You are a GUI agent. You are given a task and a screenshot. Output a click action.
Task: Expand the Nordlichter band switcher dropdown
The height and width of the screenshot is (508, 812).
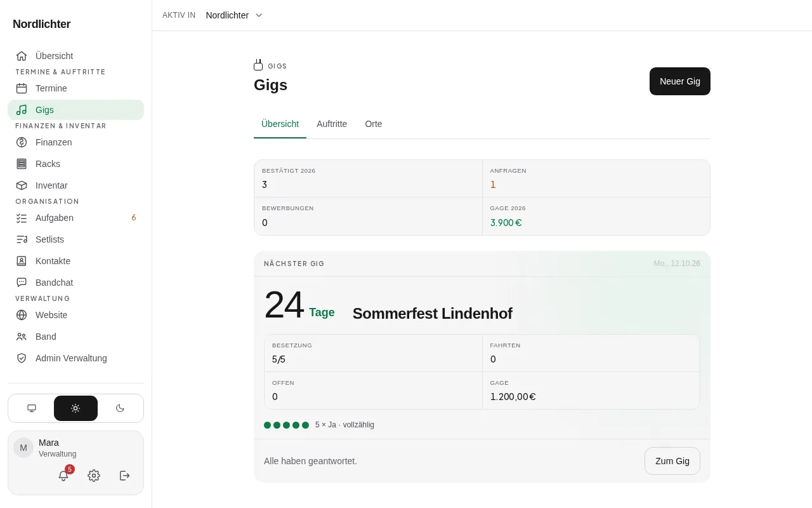[x=234, y=15]
